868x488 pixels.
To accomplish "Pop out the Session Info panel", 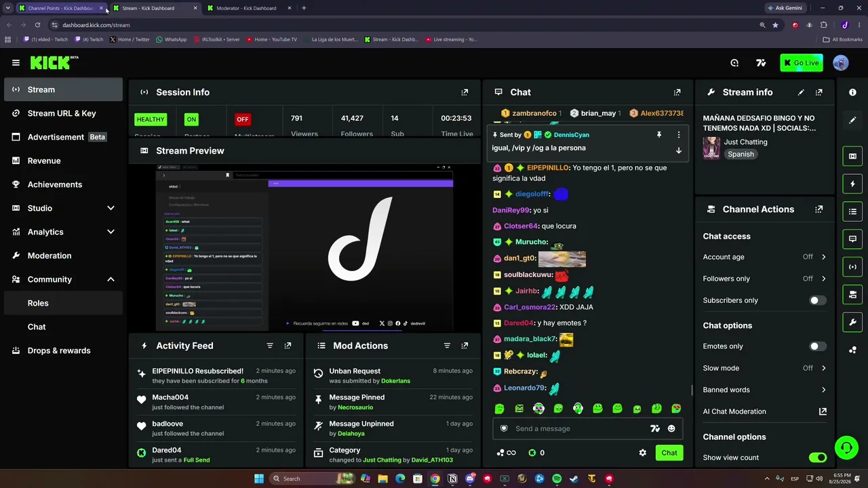I will 465,92.
